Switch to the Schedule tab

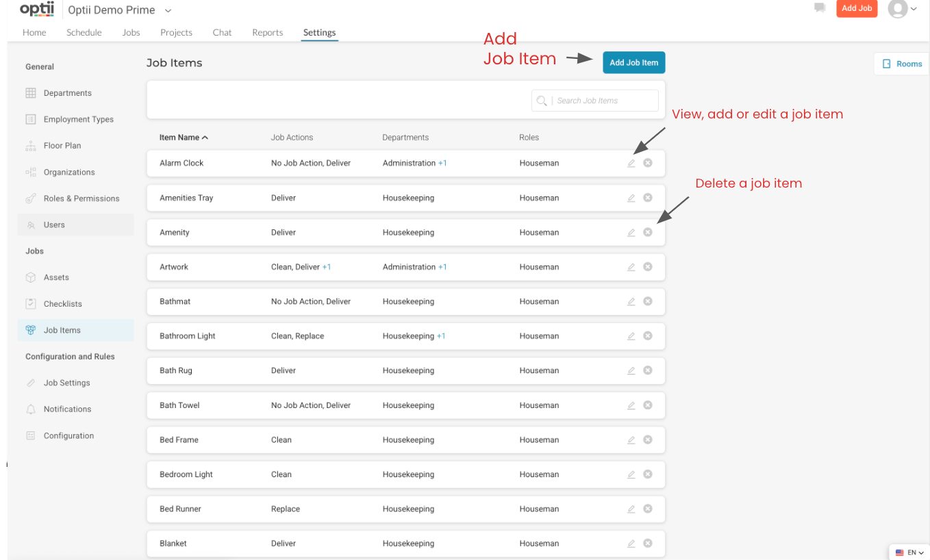[x=84, y=32]
